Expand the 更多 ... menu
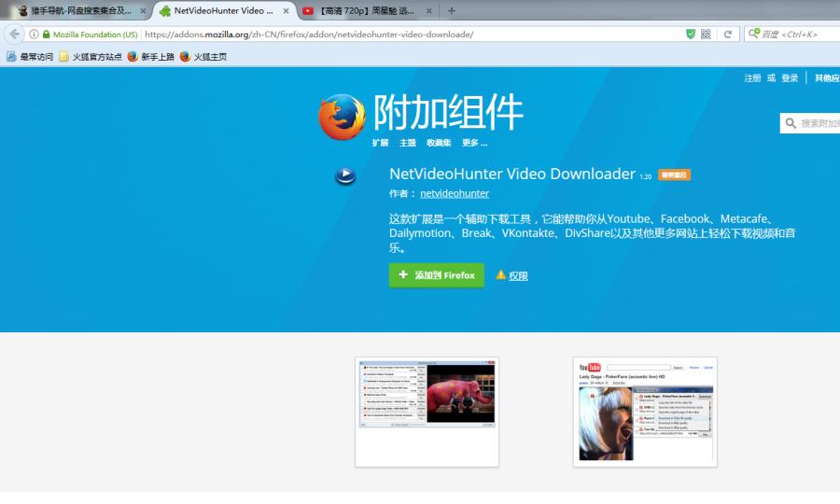840x504 pixels. [475, 143]
